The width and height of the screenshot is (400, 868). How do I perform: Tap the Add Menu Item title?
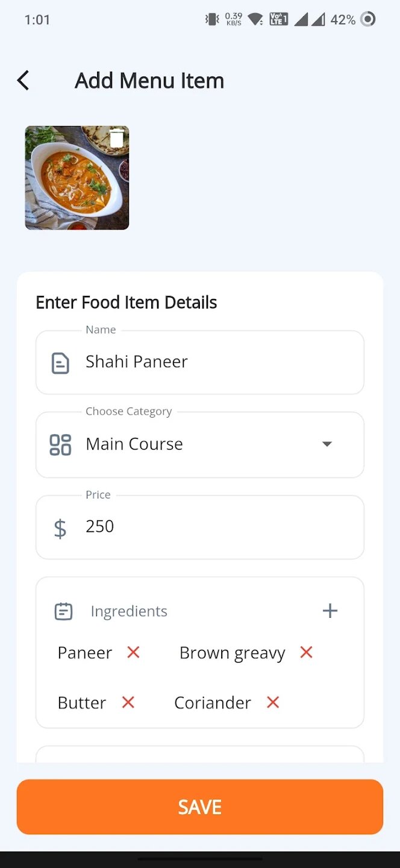pyautogui.click(x=149, y=81)
